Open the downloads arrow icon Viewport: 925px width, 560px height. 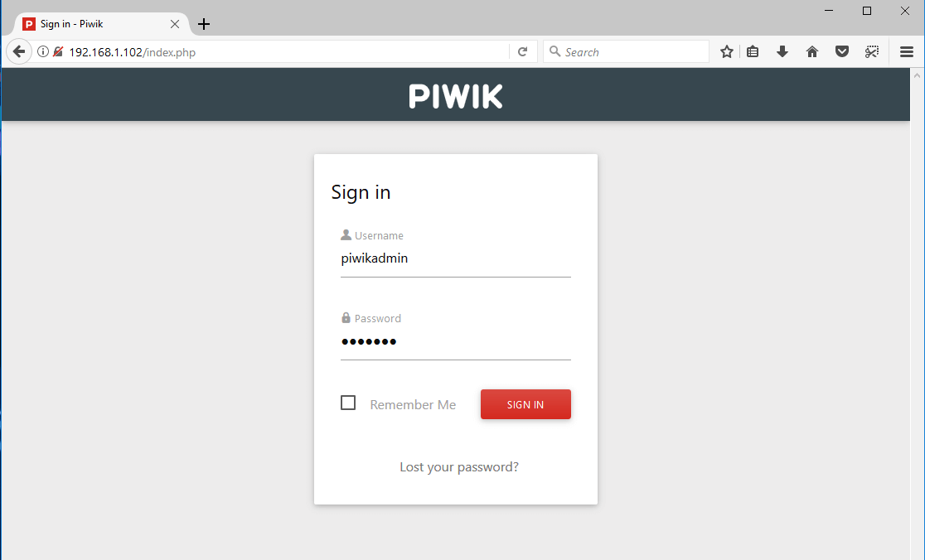tap(782, 52)
